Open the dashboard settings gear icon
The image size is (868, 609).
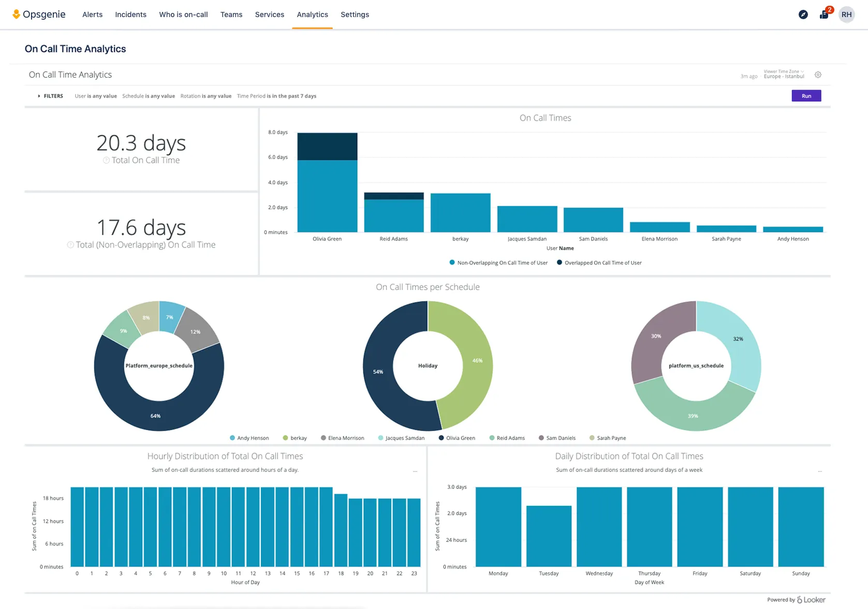(818, 75)
